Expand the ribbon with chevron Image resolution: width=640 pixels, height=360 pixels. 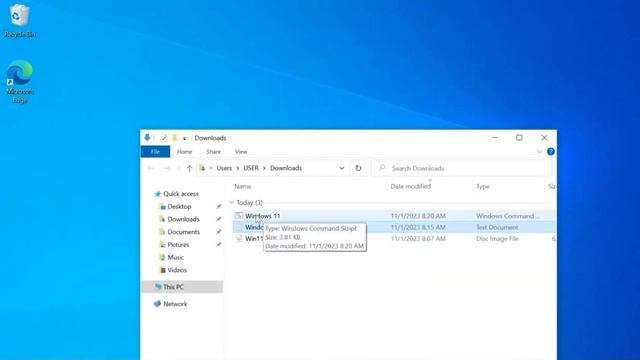[x=539, y=152]
